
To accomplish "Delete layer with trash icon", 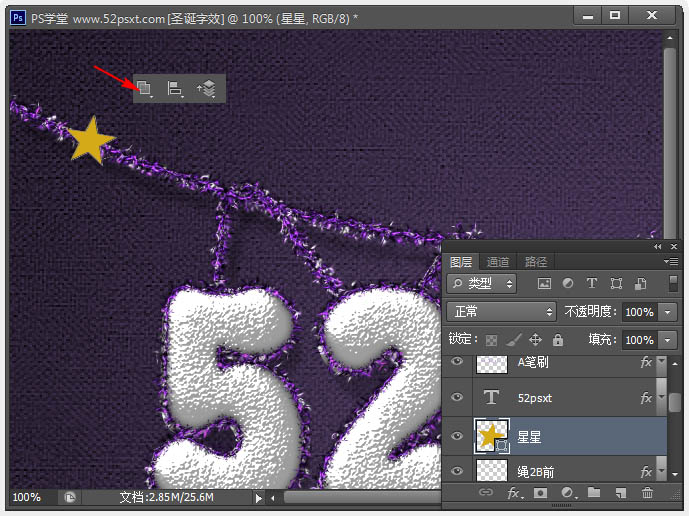I will pyautogui.click(x=647, y=492).
